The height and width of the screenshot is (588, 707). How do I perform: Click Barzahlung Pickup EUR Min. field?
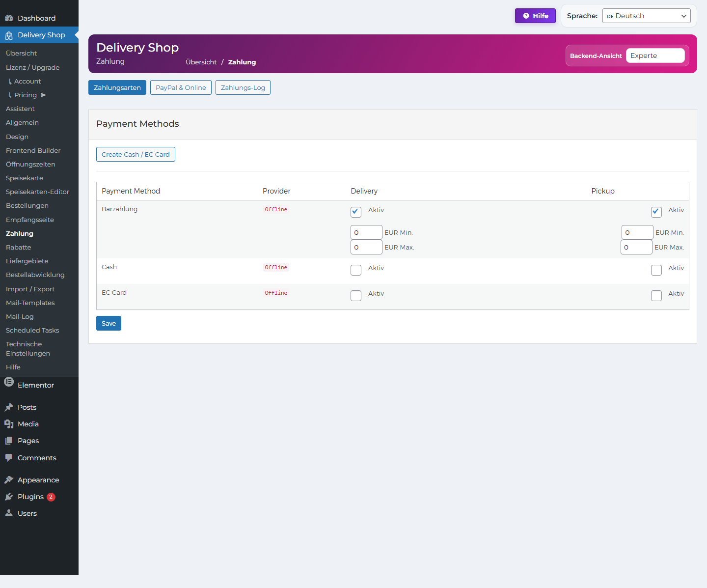pos(637,232)
